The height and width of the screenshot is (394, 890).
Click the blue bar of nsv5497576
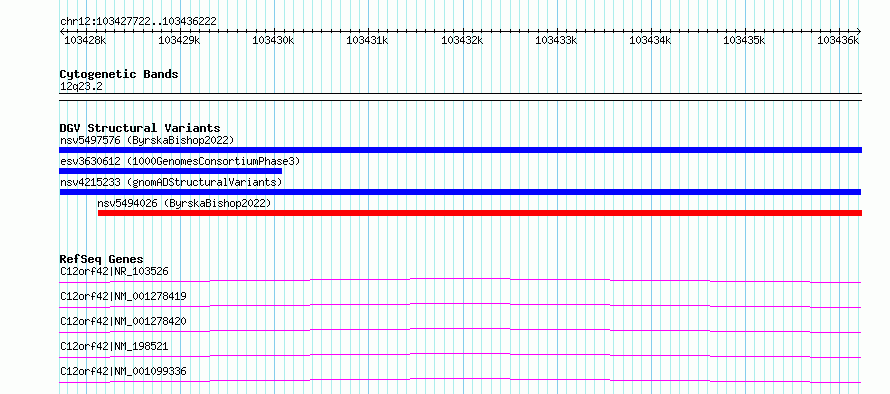pyautogui.click(x=460, y=150)
